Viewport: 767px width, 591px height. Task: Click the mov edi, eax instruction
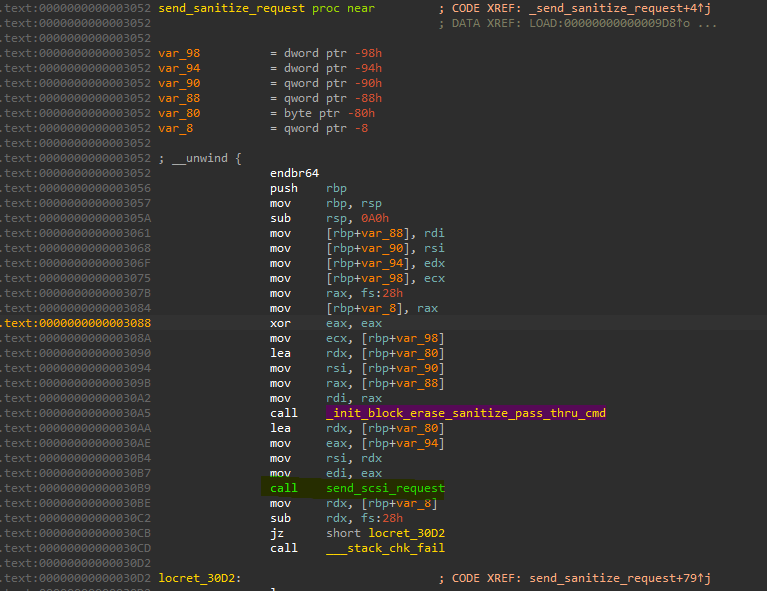pyautogui.click(x=326, y=473)
